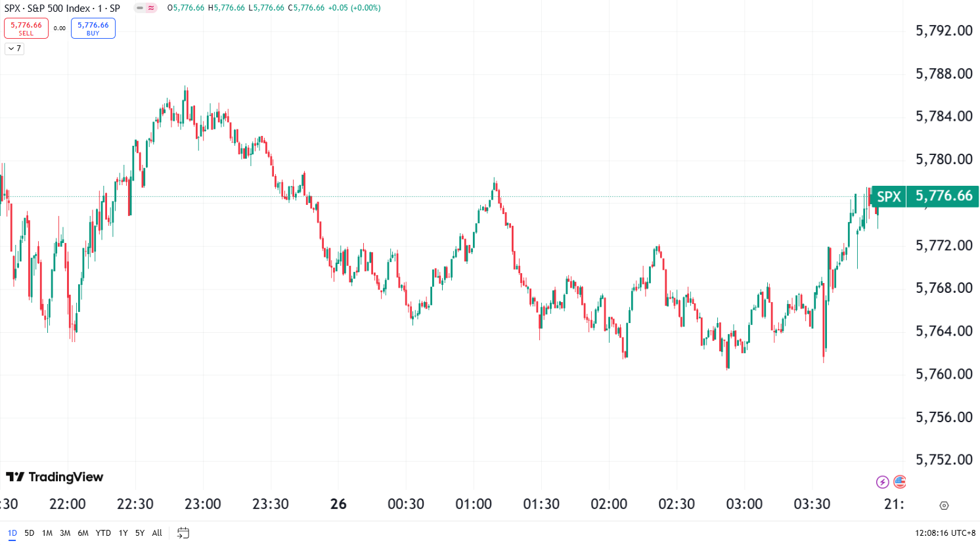The width and height of the screenshot is (980, 545).
Task: Expand the dropdown labeled 7 below SELL button
Action: (13, 49)
